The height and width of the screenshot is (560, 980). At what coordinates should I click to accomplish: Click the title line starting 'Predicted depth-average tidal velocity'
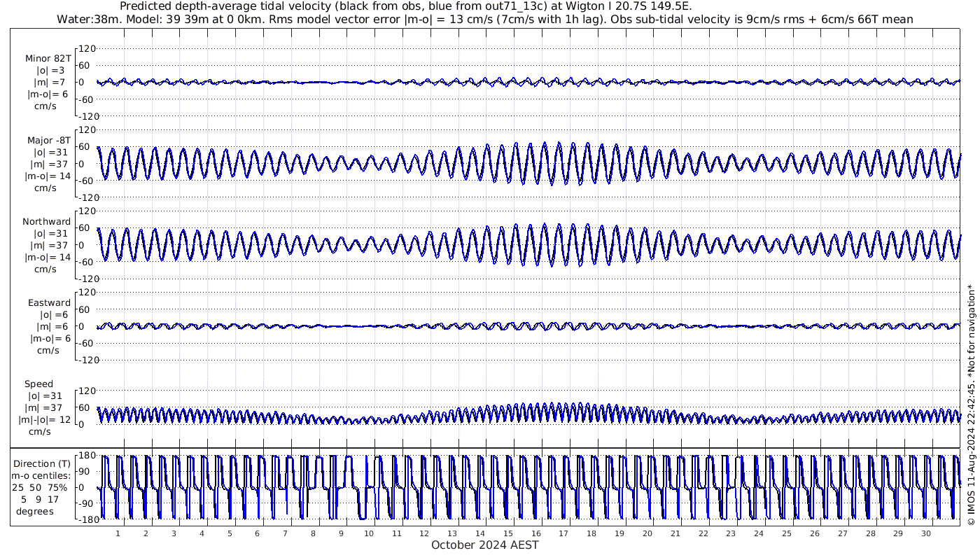pyautogui.click(x=405, y=7)
